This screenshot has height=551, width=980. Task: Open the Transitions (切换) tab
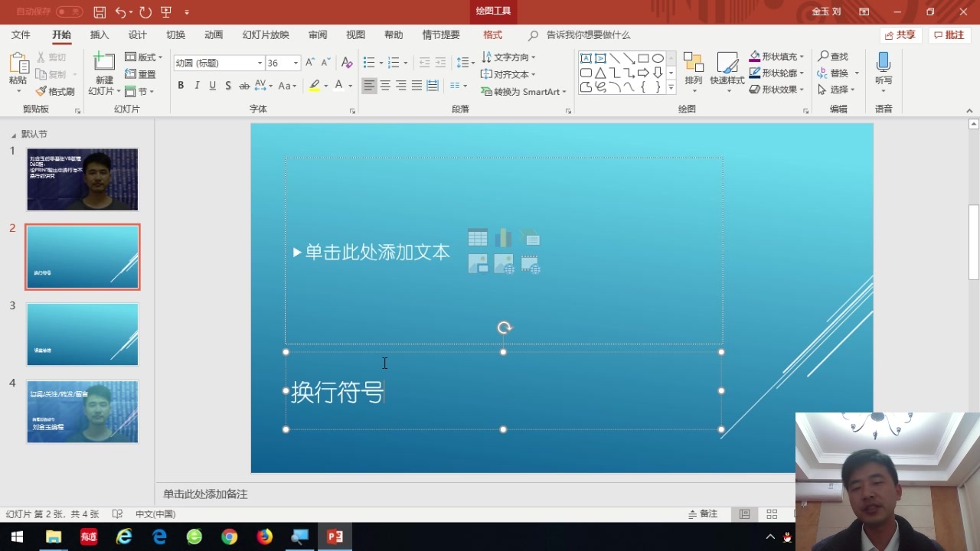click(176, 35)
